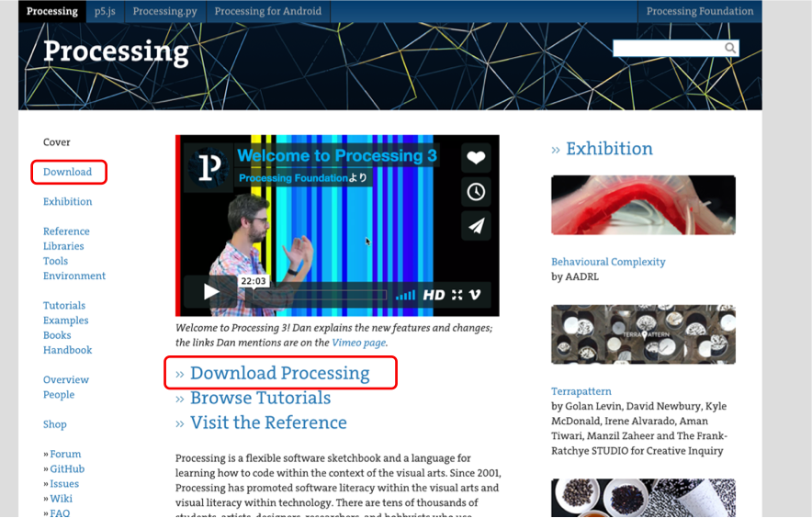812x518 pixels.
Task: Open the Reference sidebar link
Action: (66, 231)
